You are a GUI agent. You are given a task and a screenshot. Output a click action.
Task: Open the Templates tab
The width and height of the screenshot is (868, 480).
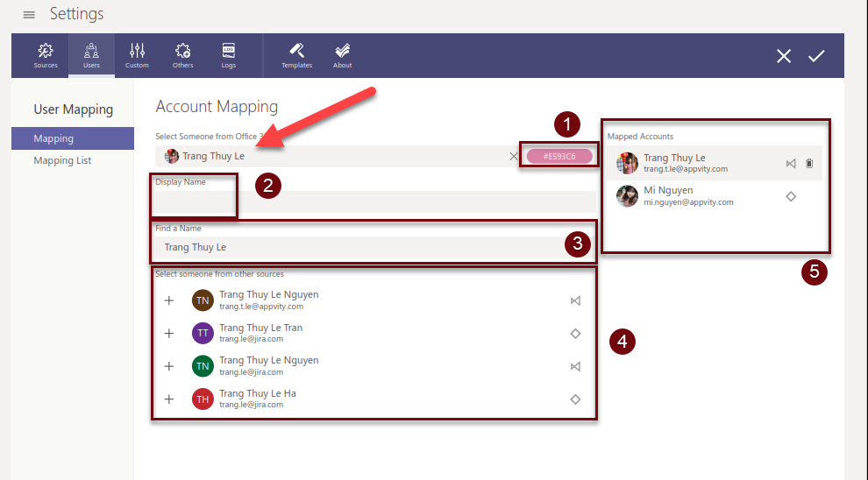coord(296,55)
